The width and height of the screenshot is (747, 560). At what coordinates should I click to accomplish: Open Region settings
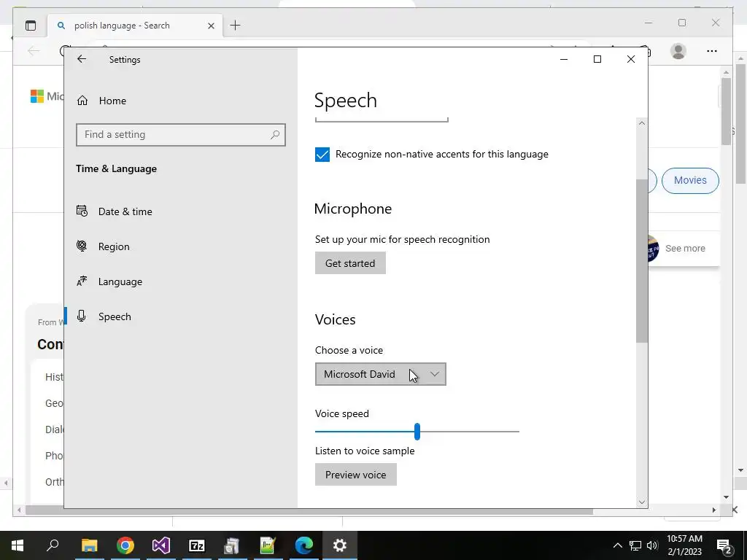click(114, 246)
